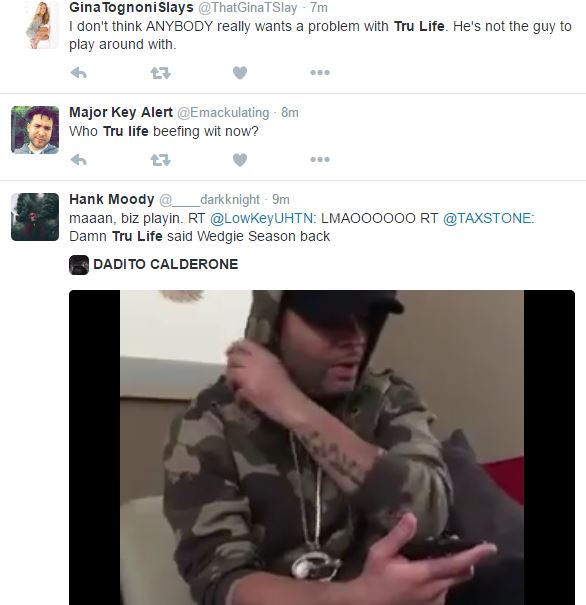Open Major Key Alert's profile picture

coord(35,130)
